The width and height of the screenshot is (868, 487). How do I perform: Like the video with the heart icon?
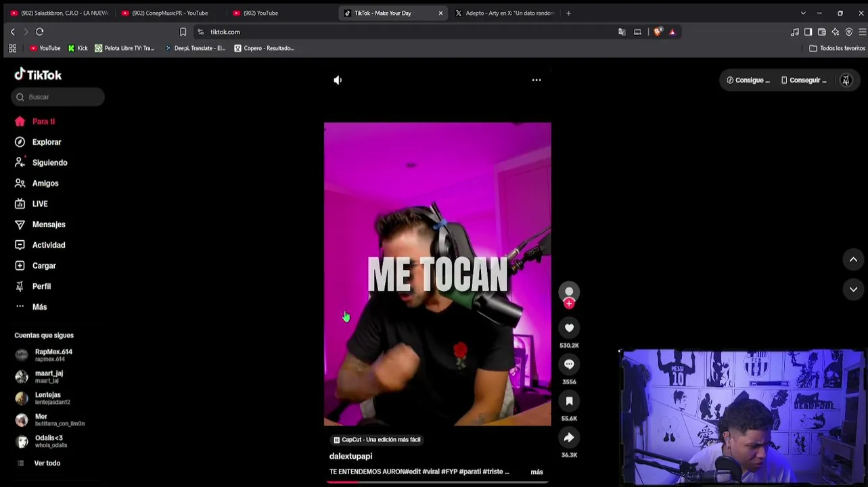(x=569, y=328)
